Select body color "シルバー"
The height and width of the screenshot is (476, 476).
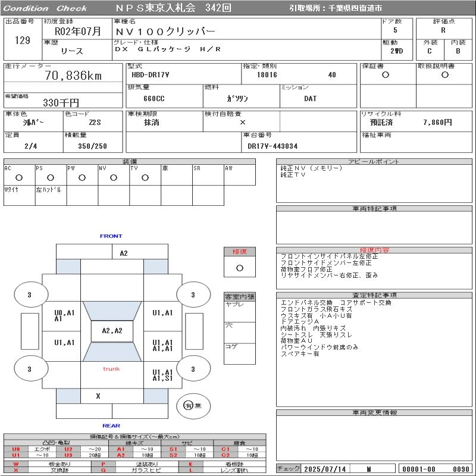coord(33,123)
